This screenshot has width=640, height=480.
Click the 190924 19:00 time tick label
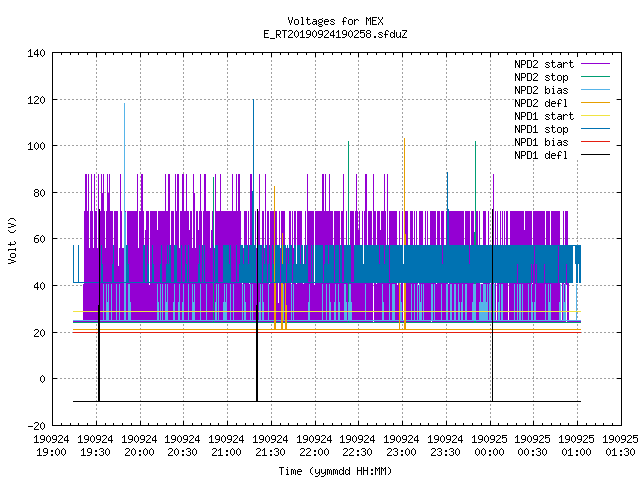click(51, 446)
